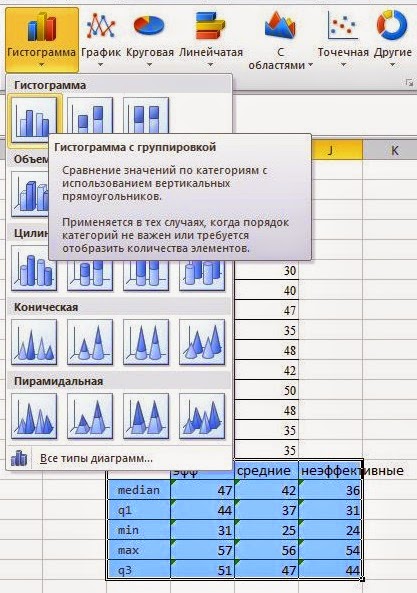Select the max row value 54

pos(330,550)
